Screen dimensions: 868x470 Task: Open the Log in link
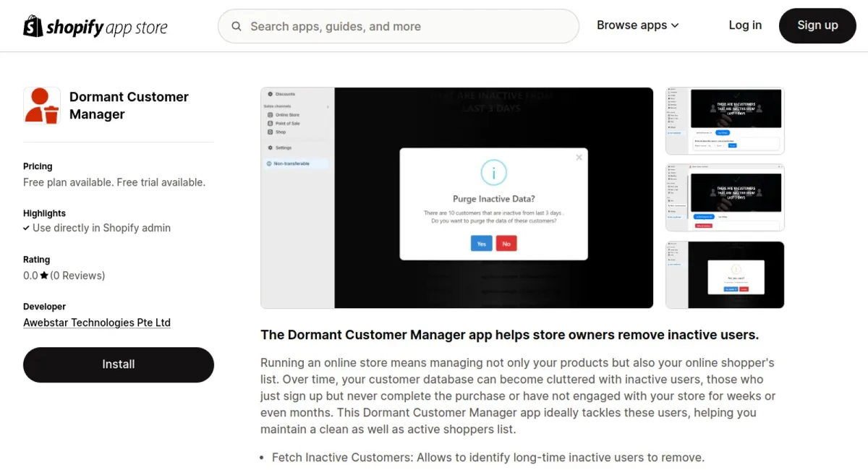click(744, 25)
